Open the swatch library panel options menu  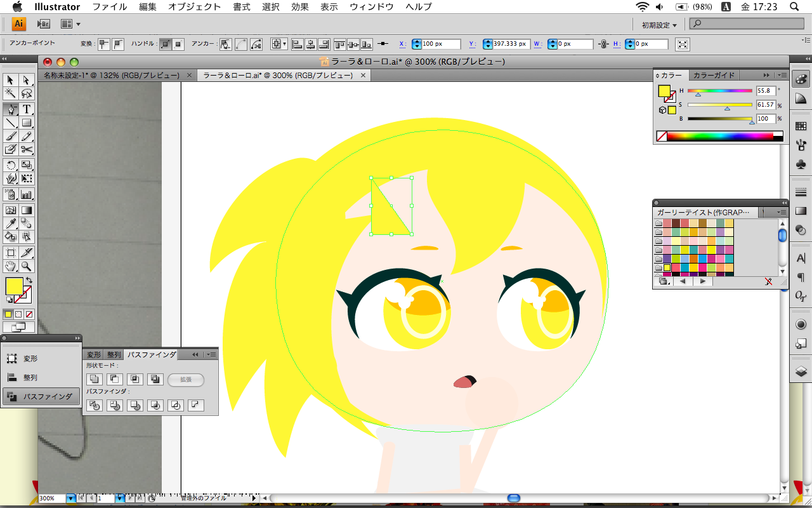(782, 211)
